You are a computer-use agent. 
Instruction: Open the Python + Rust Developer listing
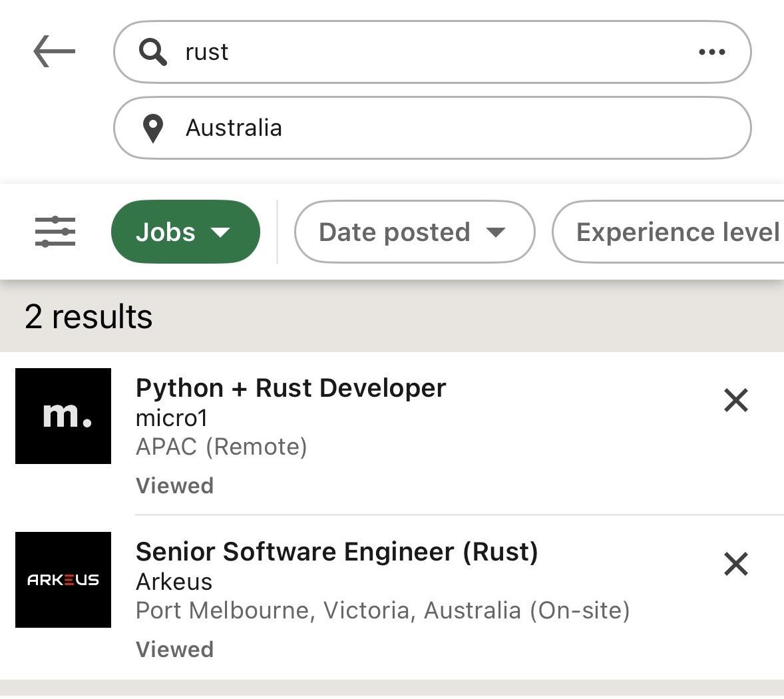click(291, 388)
